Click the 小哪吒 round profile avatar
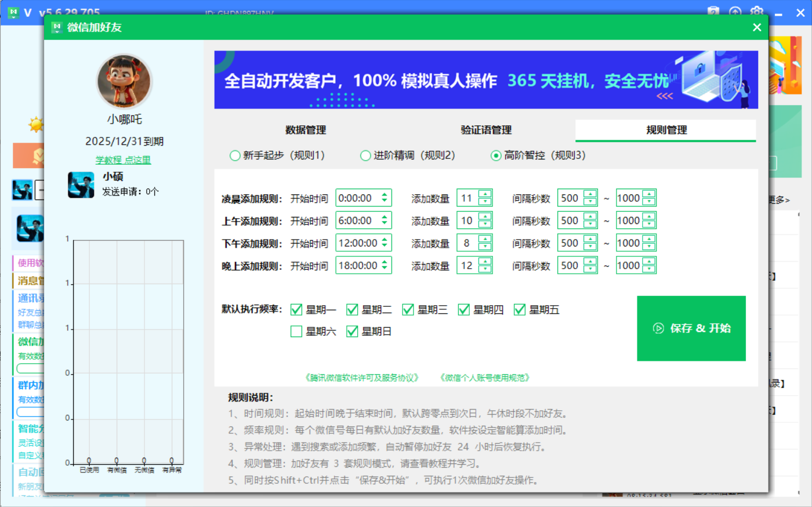Image resolution: width=812 pixels, height=507 pixels. click(x=124, y=81)
